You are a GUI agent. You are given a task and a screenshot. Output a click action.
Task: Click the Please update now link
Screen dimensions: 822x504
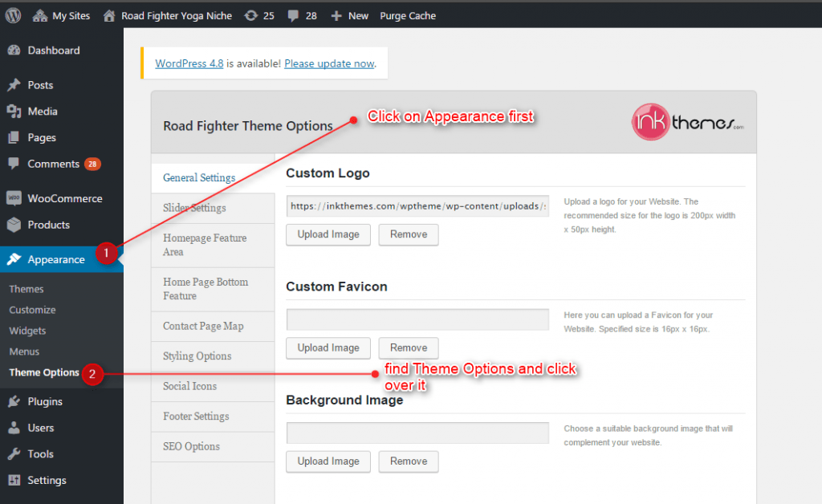(329, 63)
